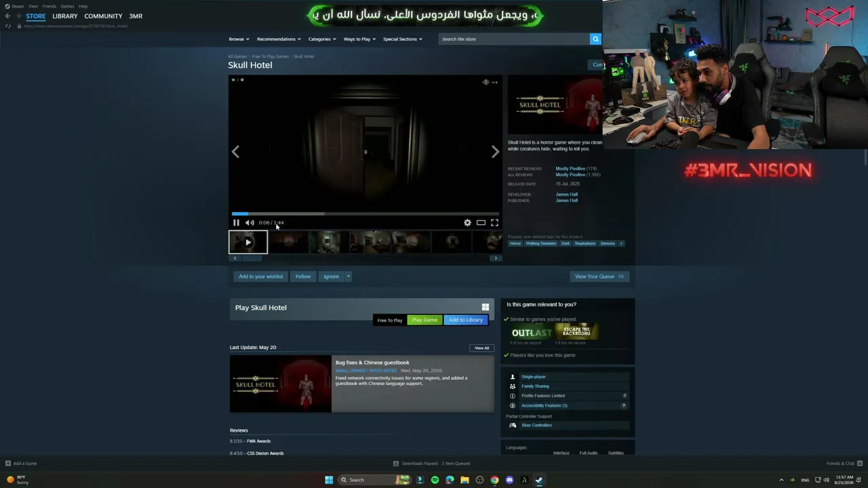Open Accessibility Features (3) link

(545, 405)
